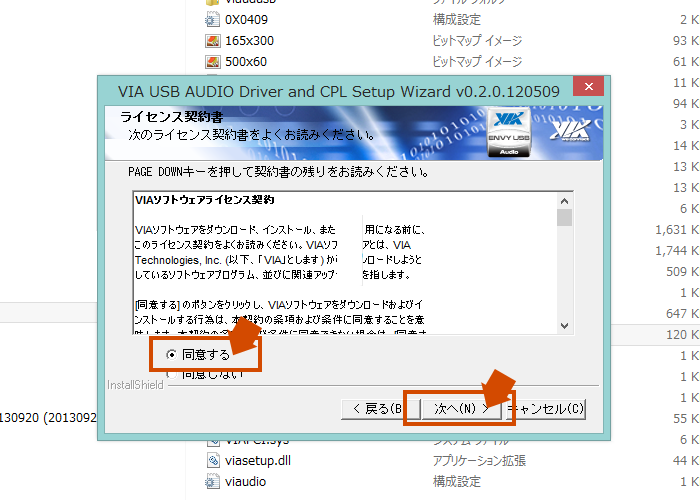The height and width of the screenshot is (500, 700).
Task: Click the 120 K size value
Action: [x=682, y=334]
